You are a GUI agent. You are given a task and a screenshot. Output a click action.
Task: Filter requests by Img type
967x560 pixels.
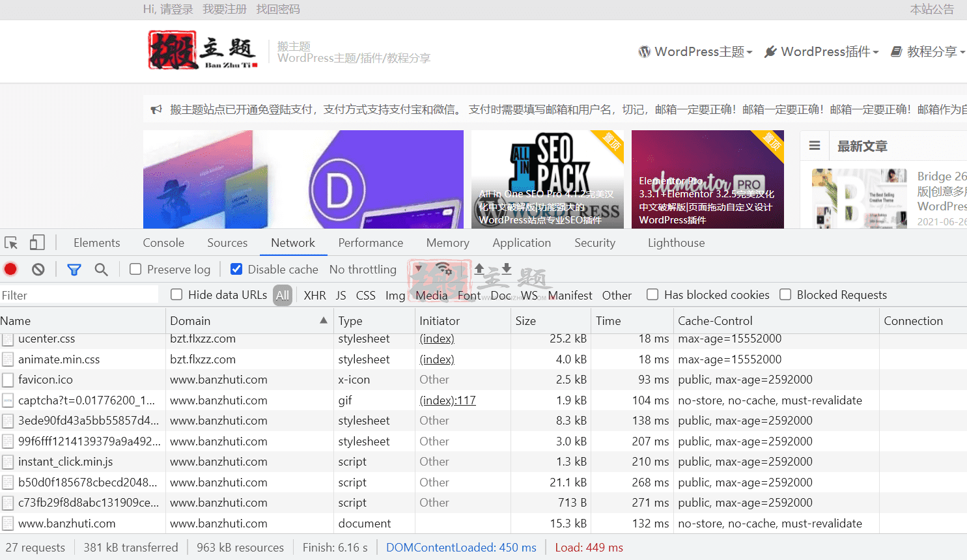(395, 295)
